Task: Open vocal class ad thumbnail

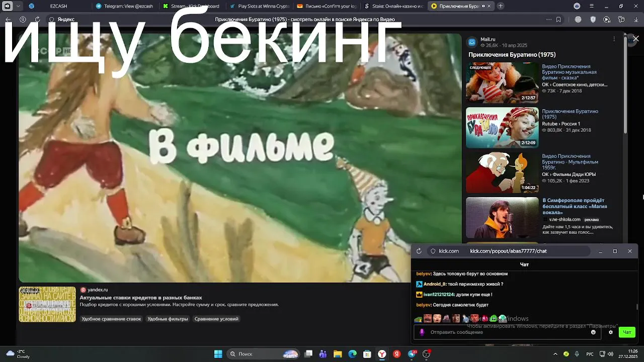Action: point(502,217)
